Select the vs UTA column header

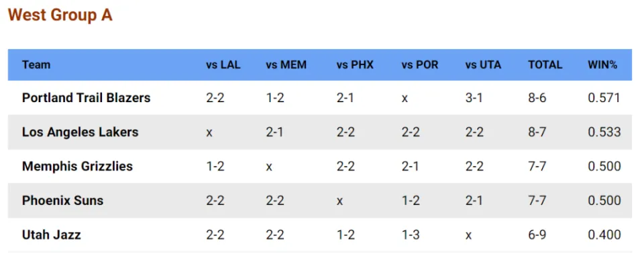point(483,64)
